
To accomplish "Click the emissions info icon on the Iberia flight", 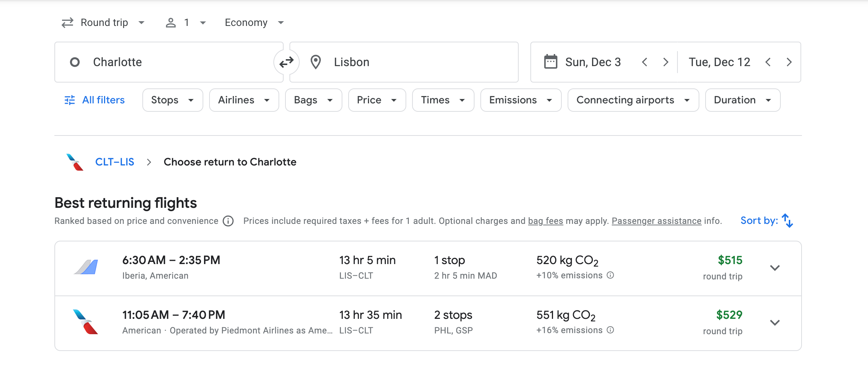I will 611,275.
